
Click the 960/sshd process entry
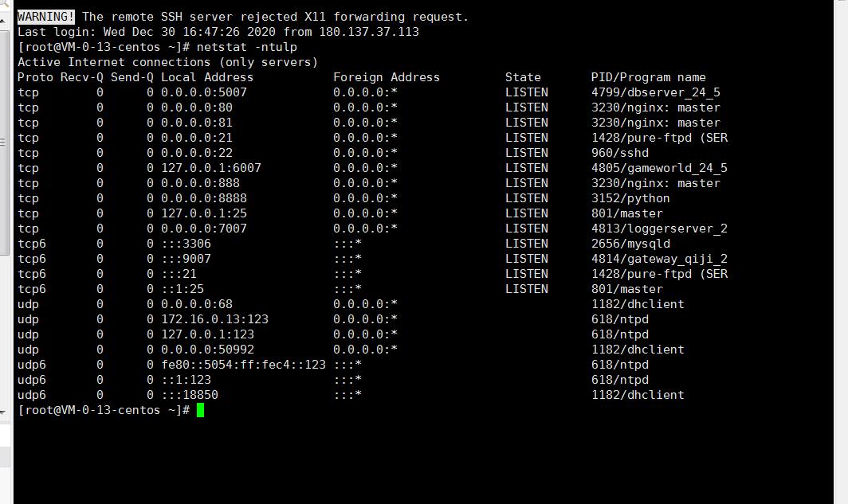click(x=619, y=153)
